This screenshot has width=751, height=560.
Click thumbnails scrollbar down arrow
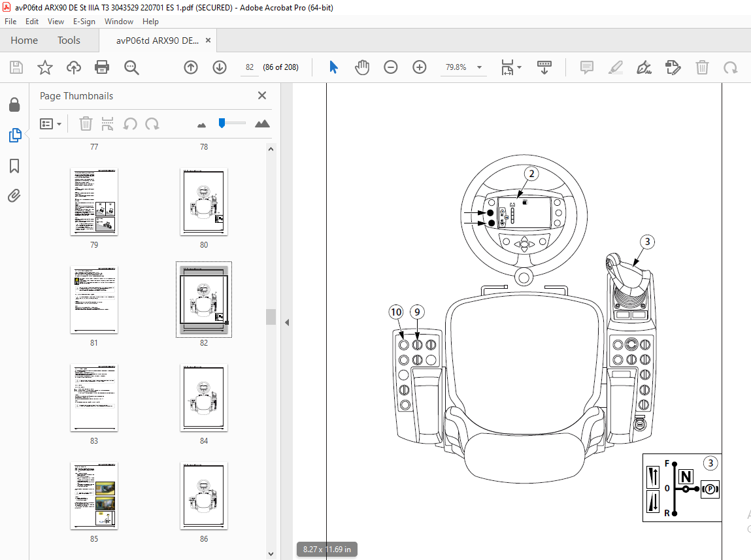[x=271, y=553]
